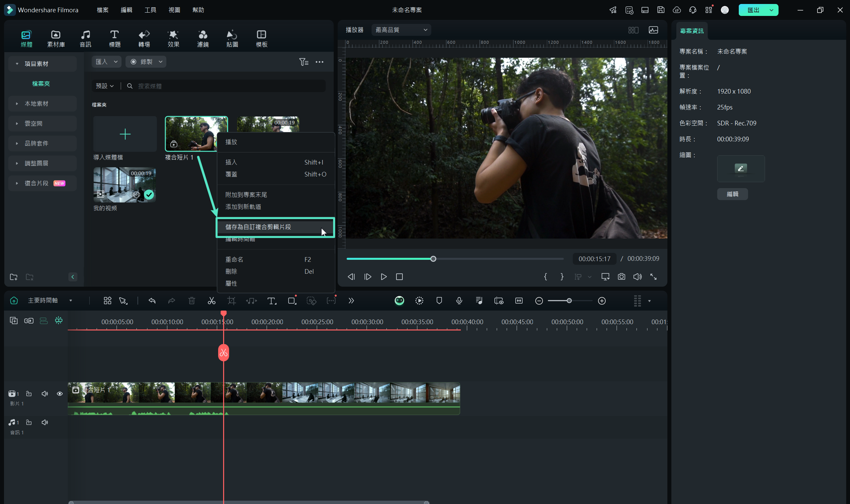
Task: Open the three-dot more options in media panel
Action: pyautogui.click(x=319, y=62)
